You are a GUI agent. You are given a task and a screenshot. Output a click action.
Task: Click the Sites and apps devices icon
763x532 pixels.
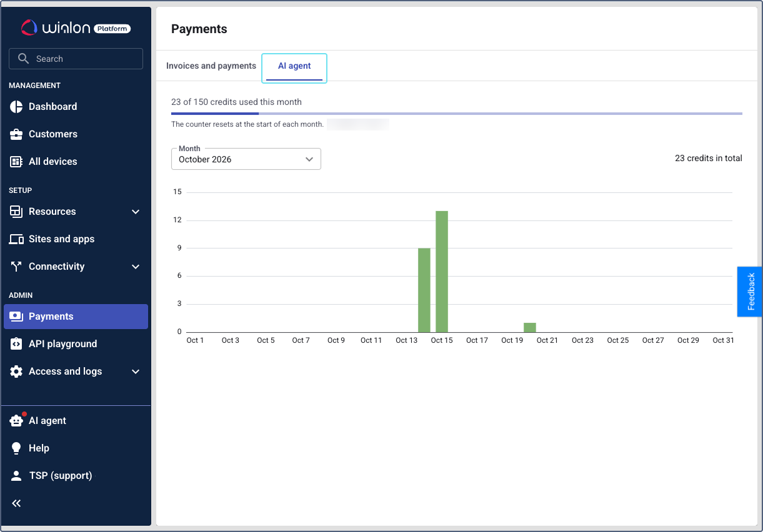point(16,239)
